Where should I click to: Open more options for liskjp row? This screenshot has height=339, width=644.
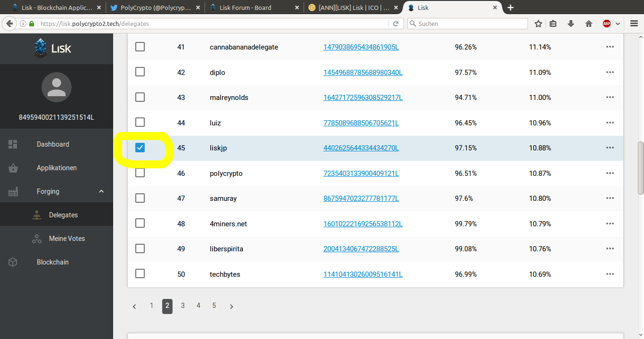(610, 148)
